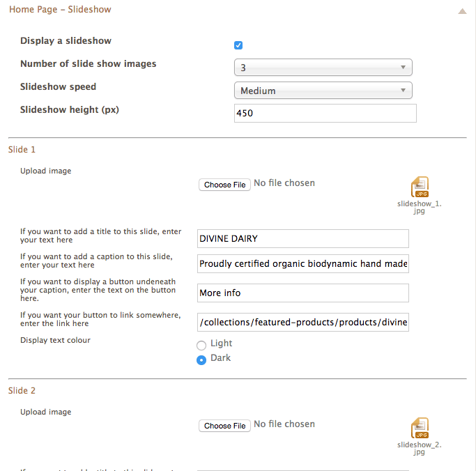Click the slideshow_1.jpg filename label
Viewport: 476px width, 471px height.
tap(420, 207)
